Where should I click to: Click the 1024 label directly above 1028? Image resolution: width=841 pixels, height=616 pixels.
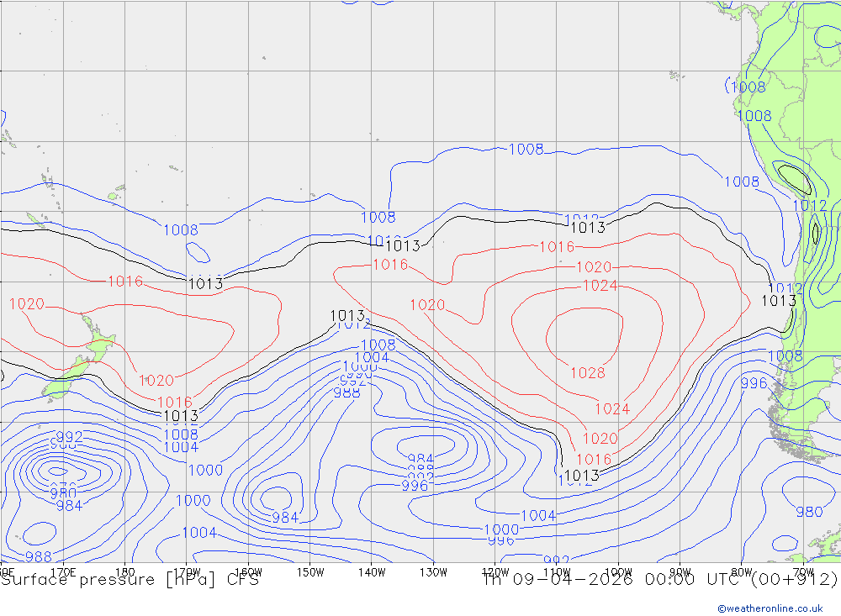tap(600, 286)
